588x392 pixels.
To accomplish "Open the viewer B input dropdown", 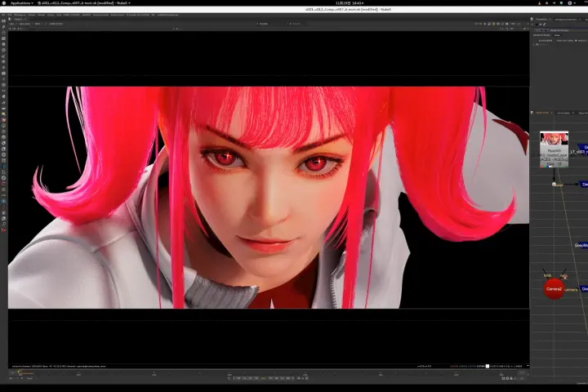I will pyautogui.click(x=296, y=24).
